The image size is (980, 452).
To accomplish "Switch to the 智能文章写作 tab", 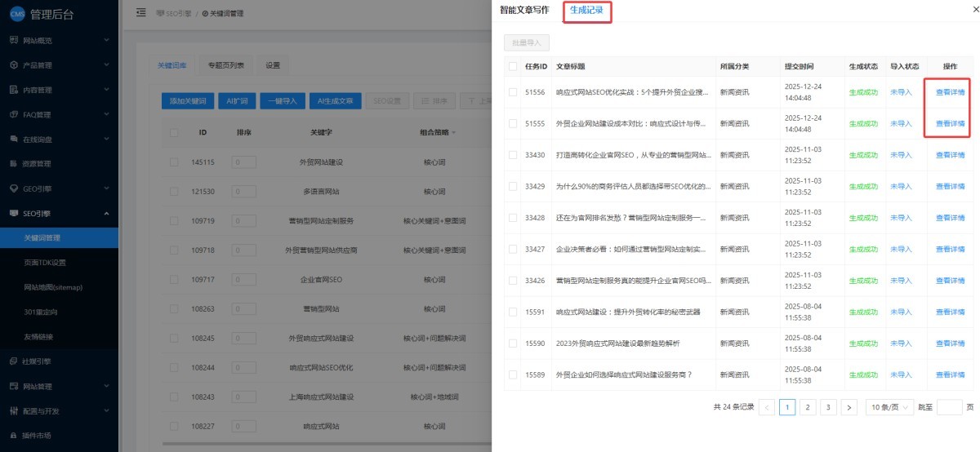I will point(524,11).
